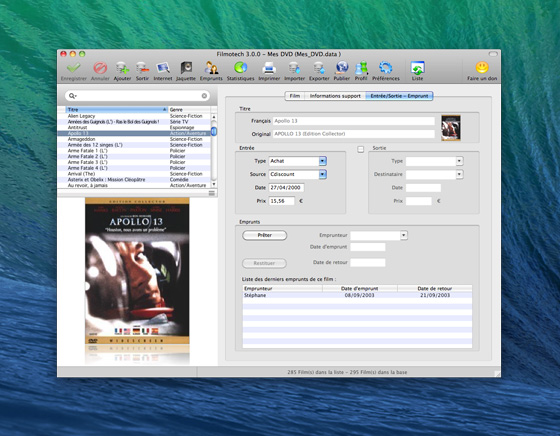Sort list by Genre column header

[190, 110]
